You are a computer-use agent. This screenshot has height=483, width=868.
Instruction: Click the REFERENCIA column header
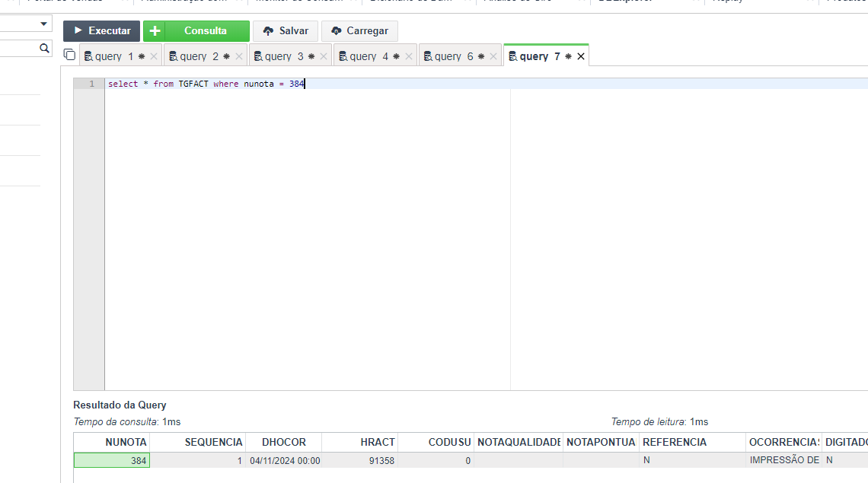(x=693, y=442)
